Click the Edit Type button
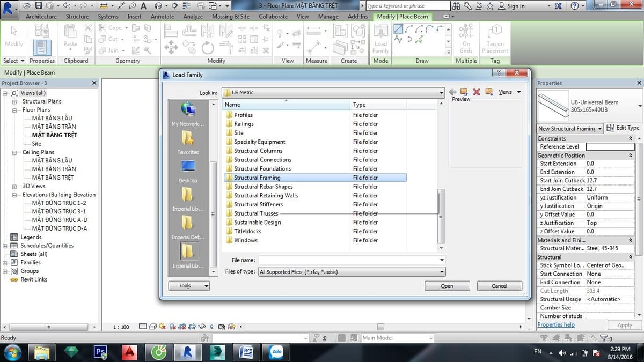644x362 pixels. pyautogui.click(x=624, y=128)
